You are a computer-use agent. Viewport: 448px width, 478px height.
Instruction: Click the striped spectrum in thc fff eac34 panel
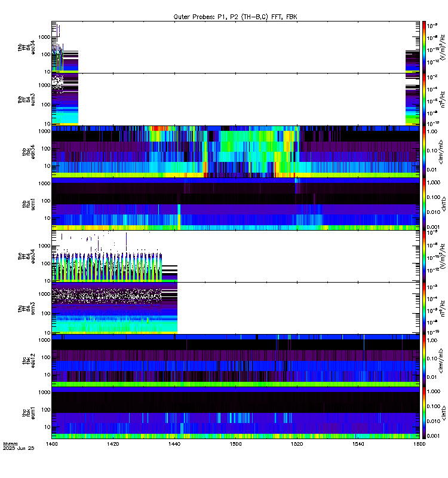107,266
